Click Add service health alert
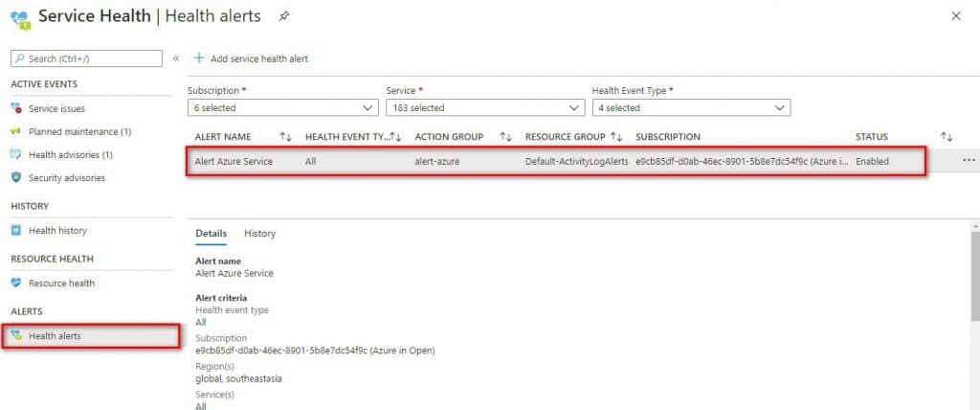 click(252, 58)
